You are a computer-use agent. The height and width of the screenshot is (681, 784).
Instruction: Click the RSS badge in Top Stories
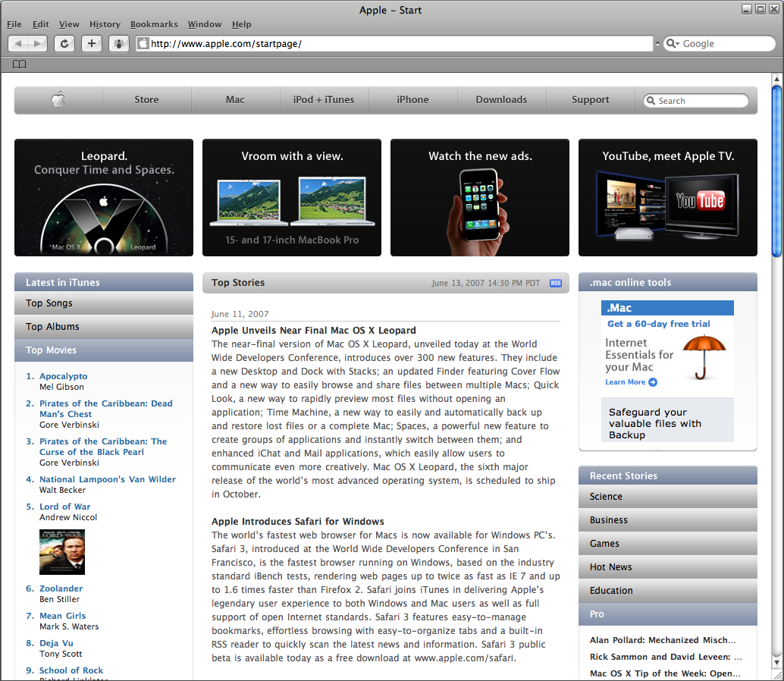pyautogui.click(x=556, y=283)
